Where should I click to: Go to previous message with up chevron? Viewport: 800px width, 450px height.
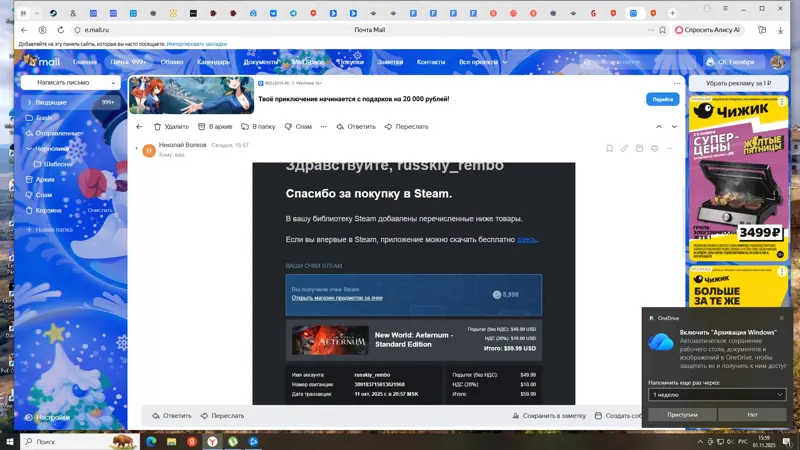[659, 127]
